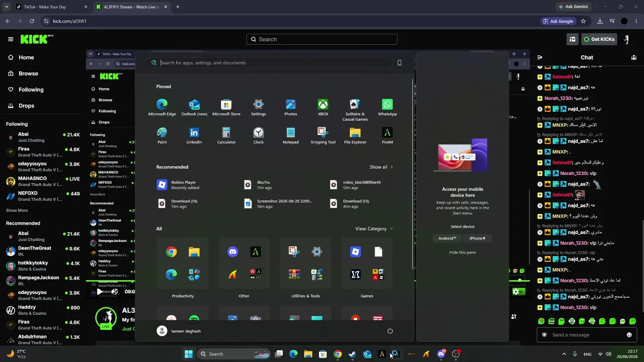This screenshot has width=644, height=362.
Task: Open the Paint app
Action: [x=162, y=136]
